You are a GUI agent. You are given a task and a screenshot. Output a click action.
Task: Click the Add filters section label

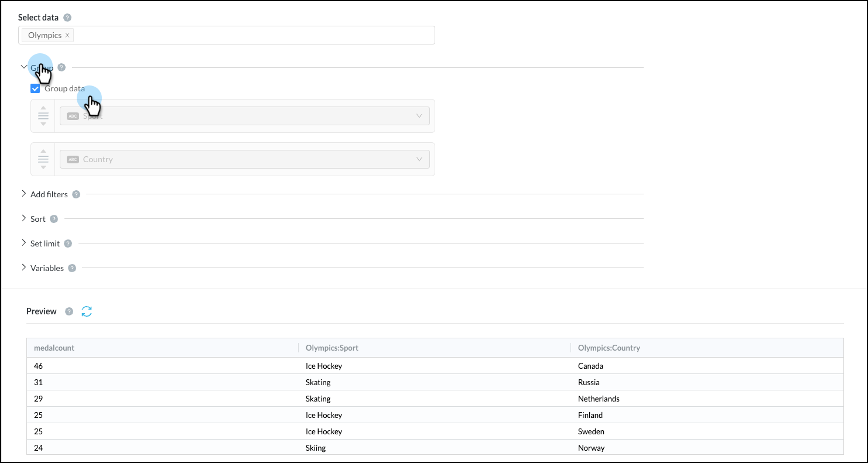(x=49, y=194)
